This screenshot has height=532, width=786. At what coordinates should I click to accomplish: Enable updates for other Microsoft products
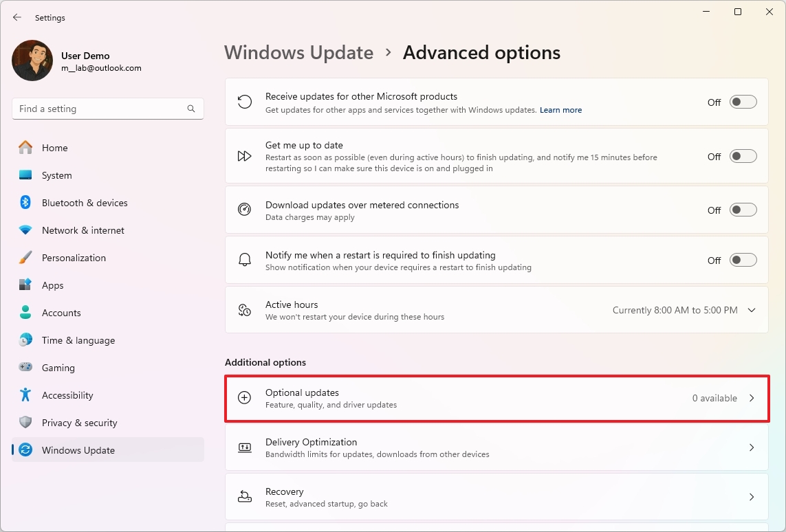743,101
